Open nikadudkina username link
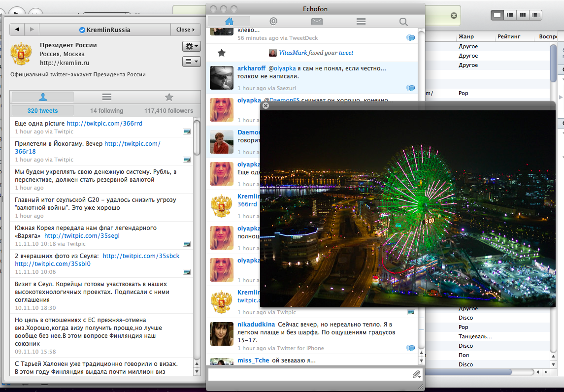 point(256,325)
